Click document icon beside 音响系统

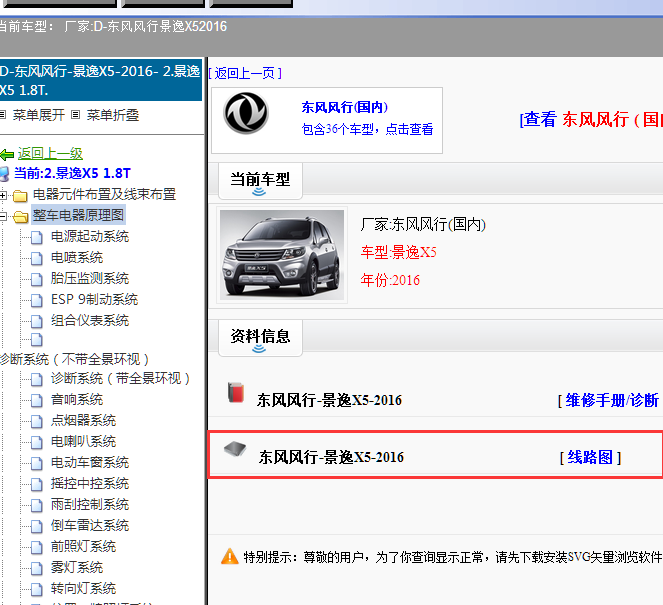(37, 400)
